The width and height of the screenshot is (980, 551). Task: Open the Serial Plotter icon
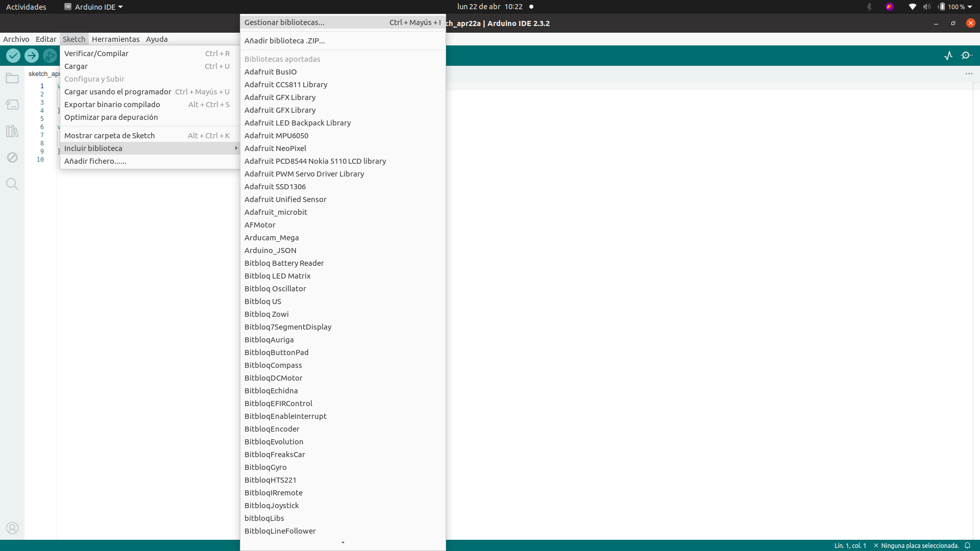point(948,56)
